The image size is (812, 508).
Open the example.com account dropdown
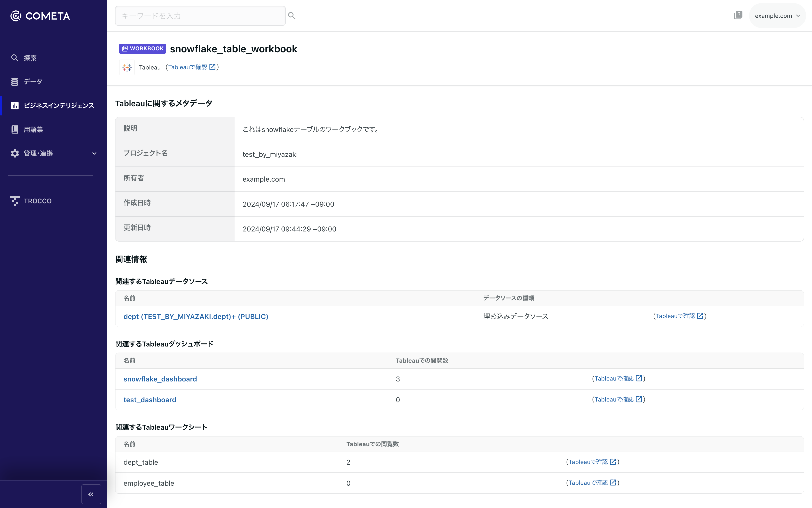pyautogui.click(x=777, y=16)
